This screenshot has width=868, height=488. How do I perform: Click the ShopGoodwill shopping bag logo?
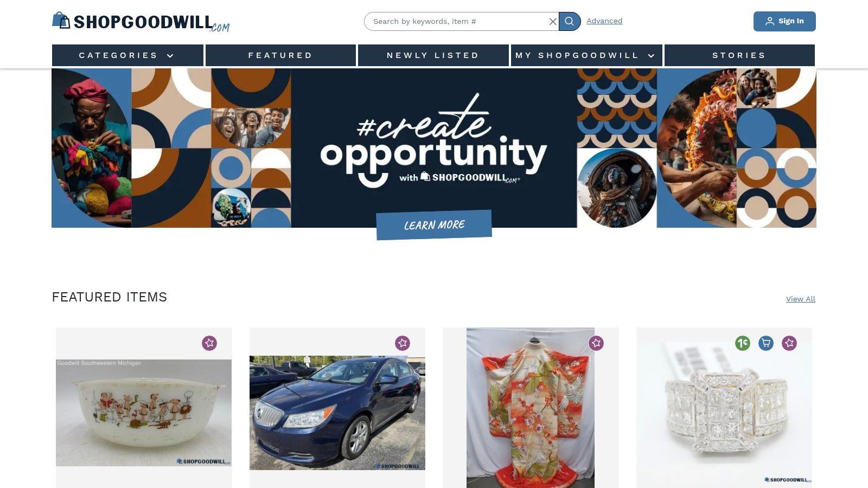pyautogui.click(x=61, y=21)
